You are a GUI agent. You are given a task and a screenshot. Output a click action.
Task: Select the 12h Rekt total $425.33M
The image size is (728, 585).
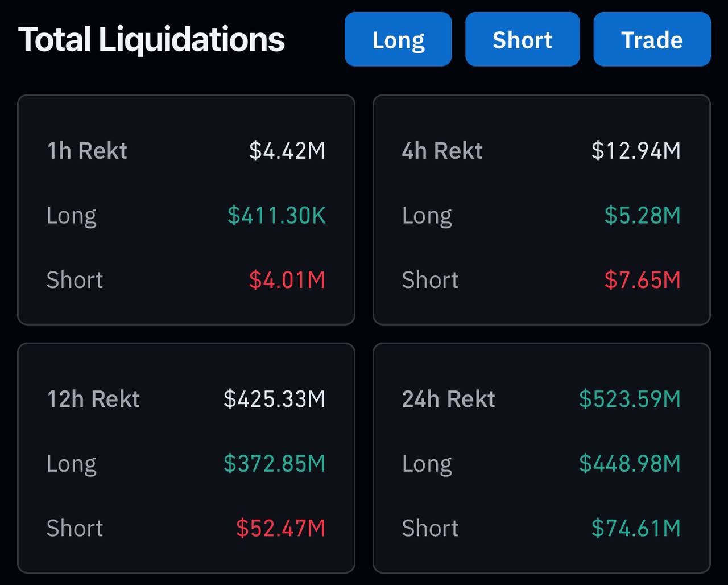(x=274, y=399)
